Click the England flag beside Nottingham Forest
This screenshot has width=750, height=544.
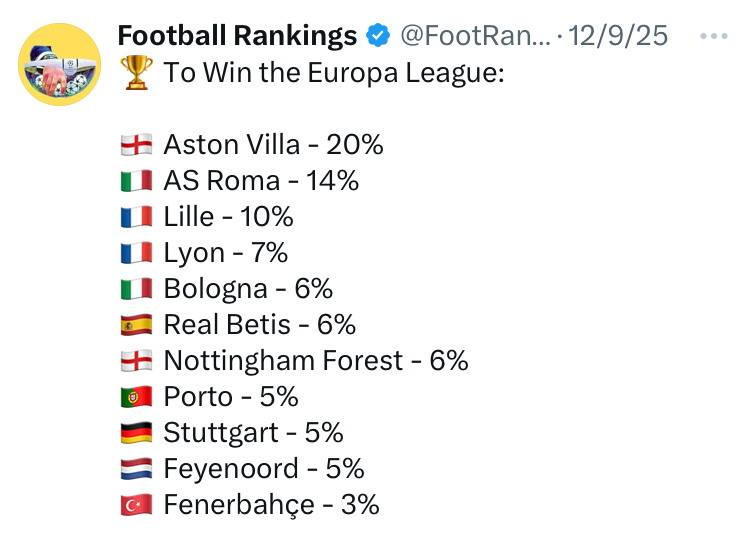pyautogui.click(x=137, y=360)
